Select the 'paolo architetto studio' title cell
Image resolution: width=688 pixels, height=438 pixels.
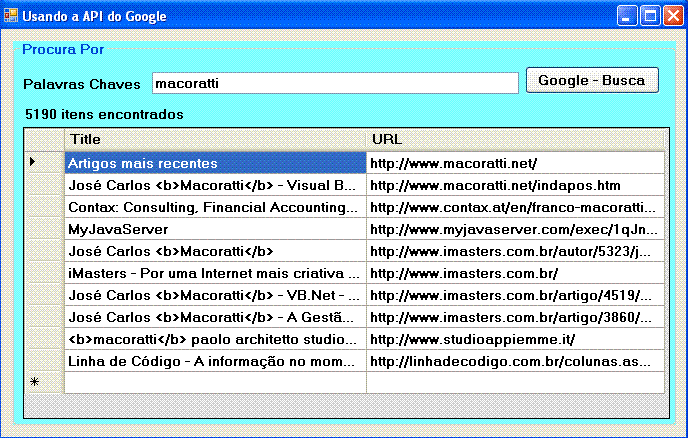pos(215,339)
